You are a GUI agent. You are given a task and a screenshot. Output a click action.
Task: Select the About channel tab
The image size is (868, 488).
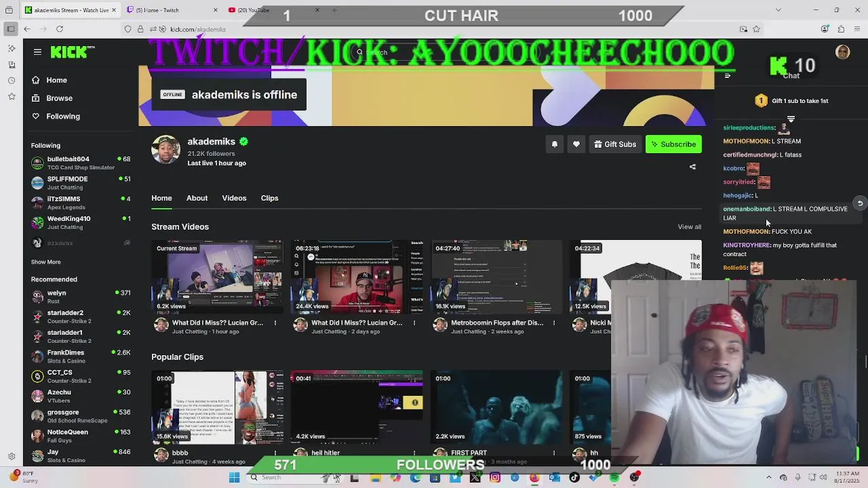coord(197,198)
